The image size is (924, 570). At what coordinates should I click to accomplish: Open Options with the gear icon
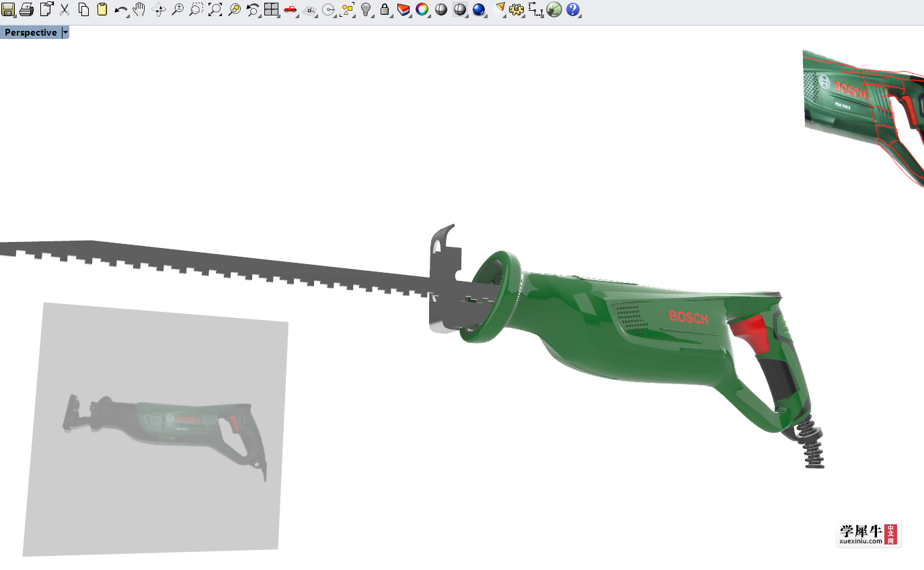516,9
